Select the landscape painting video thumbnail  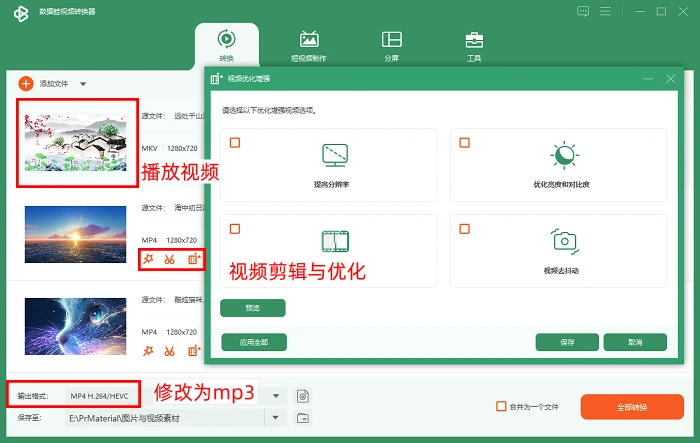(75, 142)
